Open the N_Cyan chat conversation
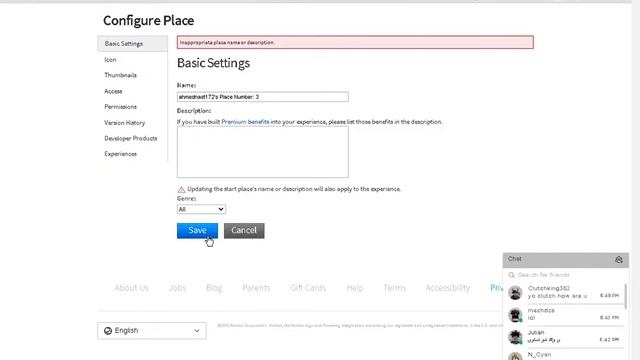Image resolution: width=640 pixels, height=360 pixels. [x=565, y=355]
